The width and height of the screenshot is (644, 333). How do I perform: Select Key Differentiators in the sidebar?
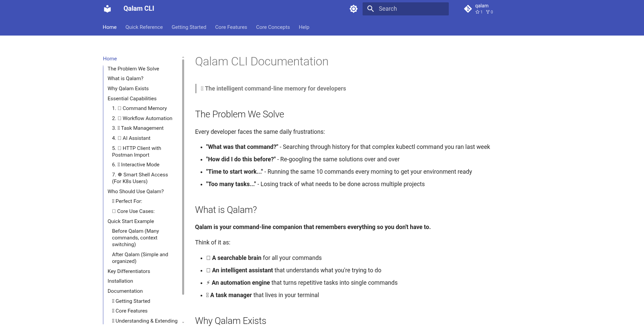click(129, 271)
